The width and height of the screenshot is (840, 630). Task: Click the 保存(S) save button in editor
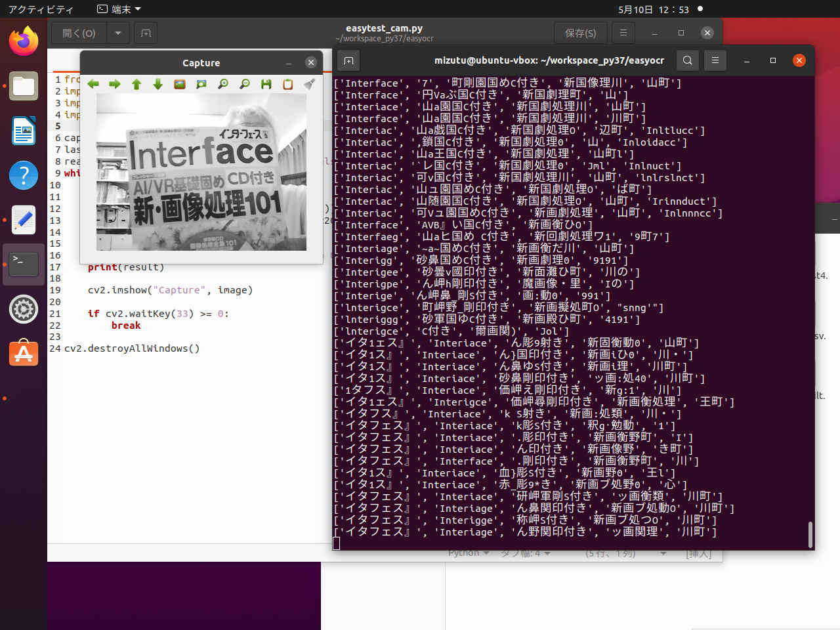(580, 33)
